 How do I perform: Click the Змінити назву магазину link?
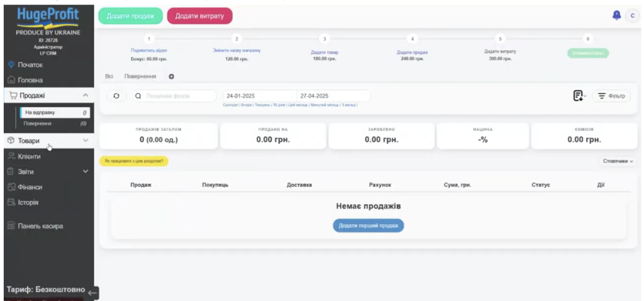tap(236, 50)
